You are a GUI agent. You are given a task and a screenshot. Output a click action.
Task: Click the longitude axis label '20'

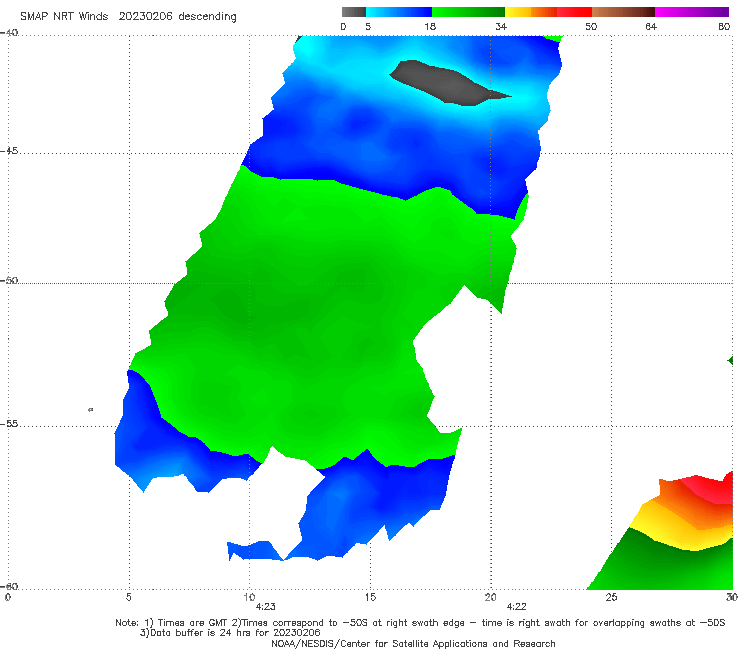click(490, 597)
